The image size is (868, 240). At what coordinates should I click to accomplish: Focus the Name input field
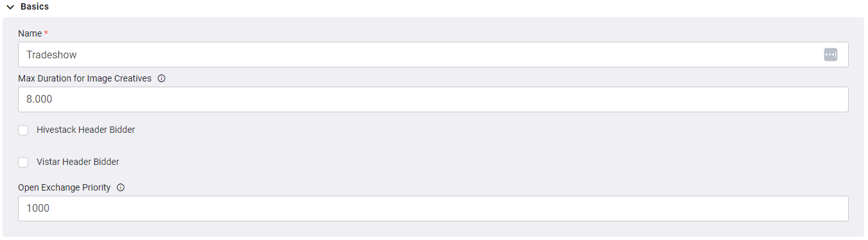point(433,55)
